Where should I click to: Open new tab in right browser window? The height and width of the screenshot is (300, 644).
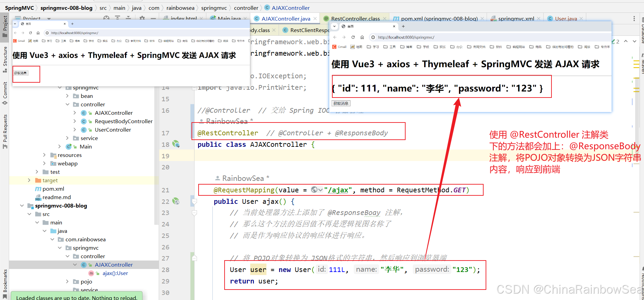point(403,26)
